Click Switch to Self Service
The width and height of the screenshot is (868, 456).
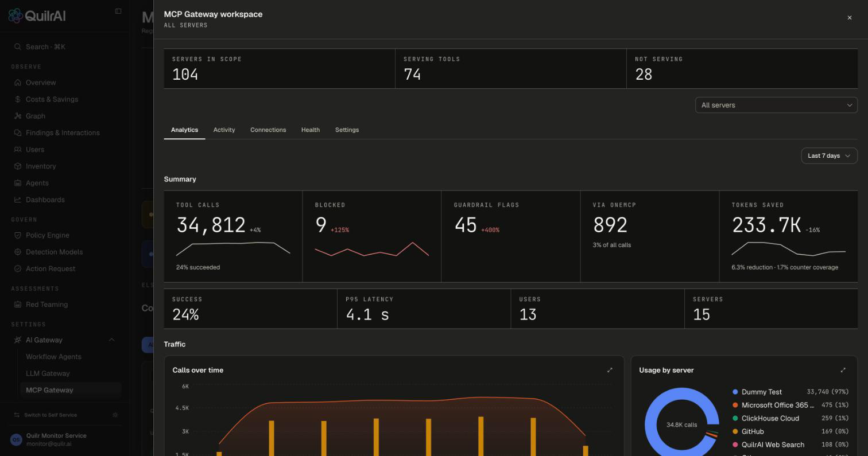point(51,415)
